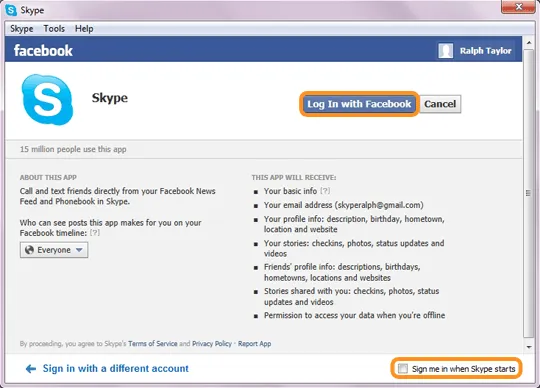Click Sign in with a different account

[115, 369]
